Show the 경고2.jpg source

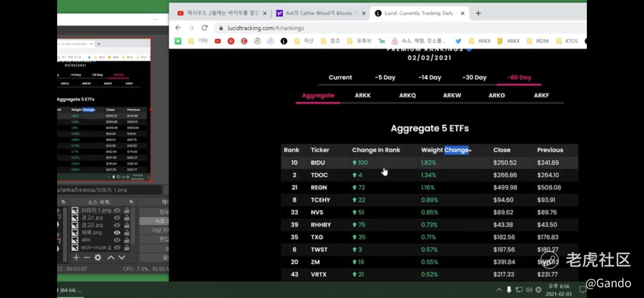(117, 225)
